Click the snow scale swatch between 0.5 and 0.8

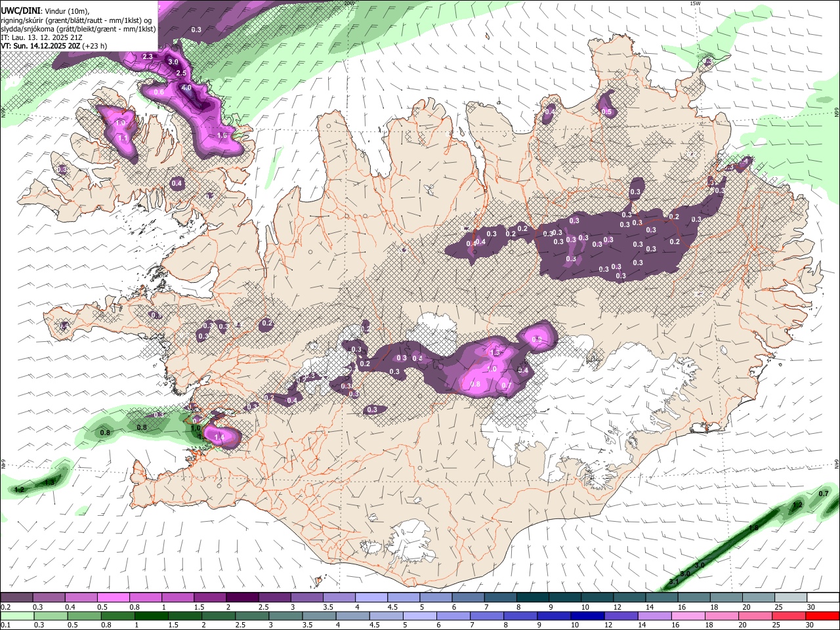[x=113, y=597]
